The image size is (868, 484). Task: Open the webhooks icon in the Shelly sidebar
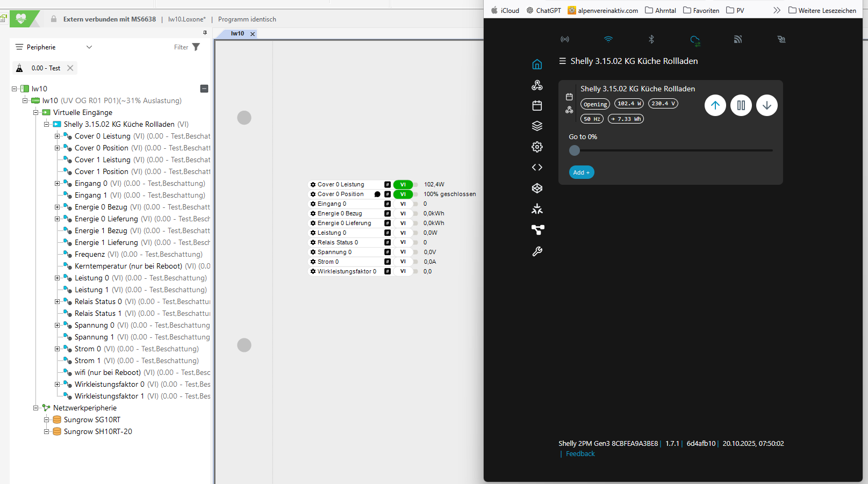coord(537,85)
